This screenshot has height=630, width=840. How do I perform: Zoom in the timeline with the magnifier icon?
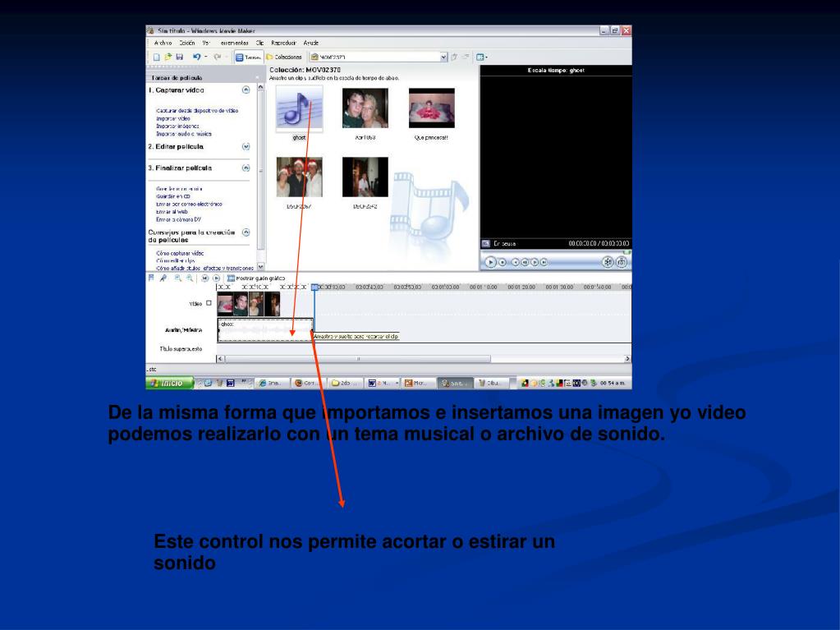[178, 278]
